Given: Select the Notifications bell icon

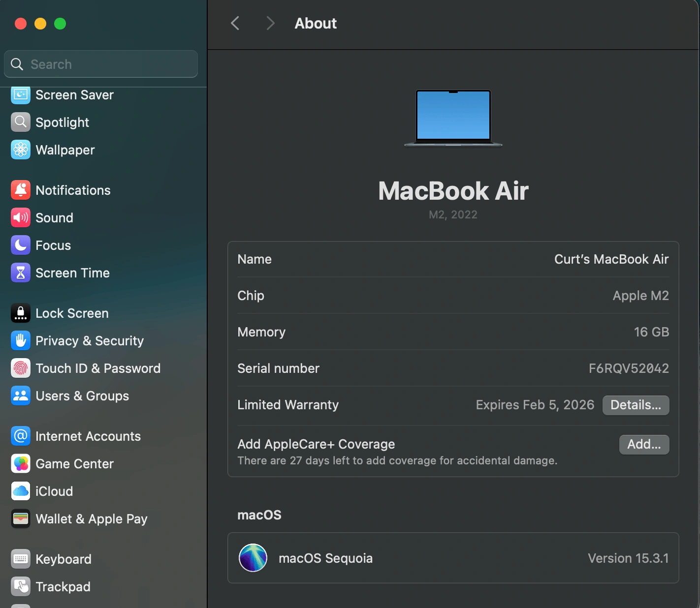Looking at the screenshot, I should (x=21, y=190).
